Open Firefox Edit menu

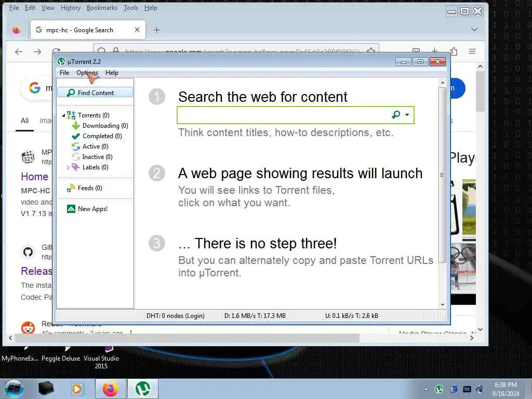(x=30, y=8)
